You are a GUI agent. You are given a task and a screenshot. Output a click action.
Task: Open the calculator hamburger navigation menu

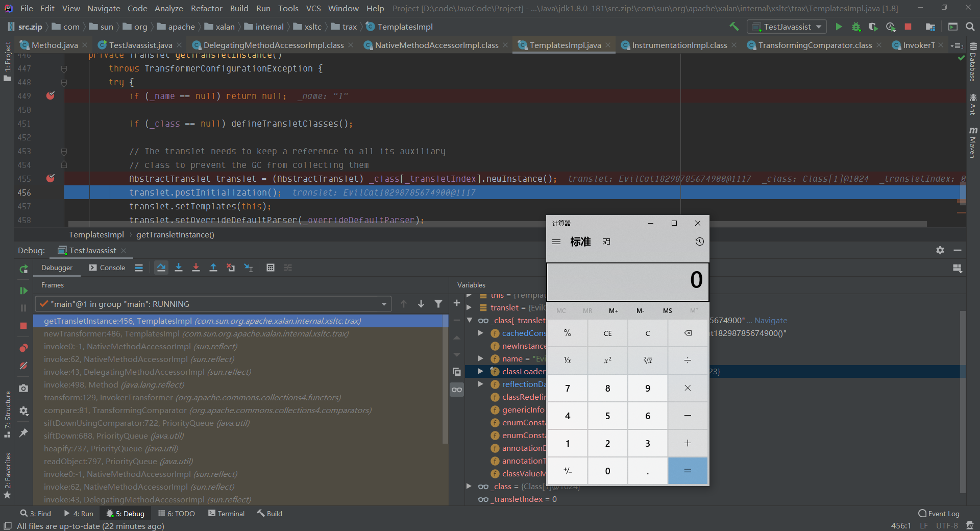(x=556, y=242)
